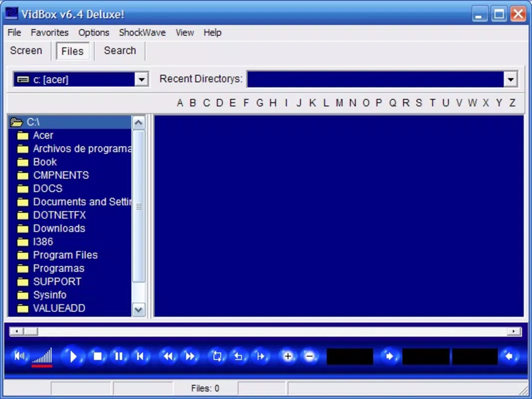Click the Rewind double-arrow icon
This screenshot has width=532, height=399.
pyautogui.click(x=168, y=356)
